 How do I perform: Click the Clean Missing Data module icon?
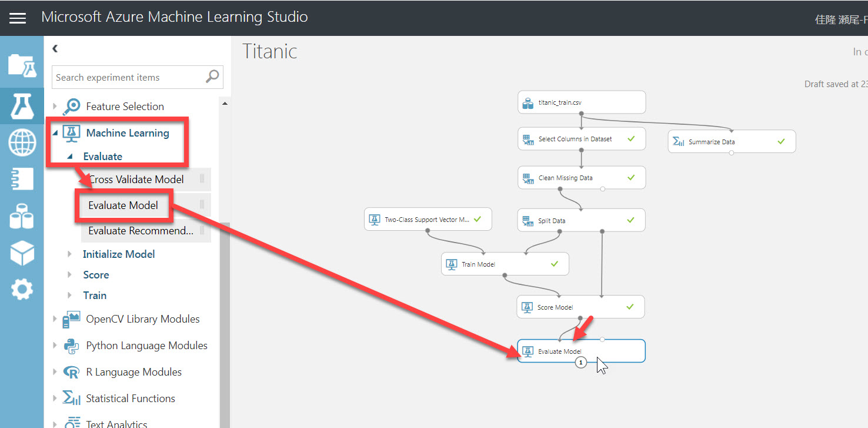tap(528, 178)
